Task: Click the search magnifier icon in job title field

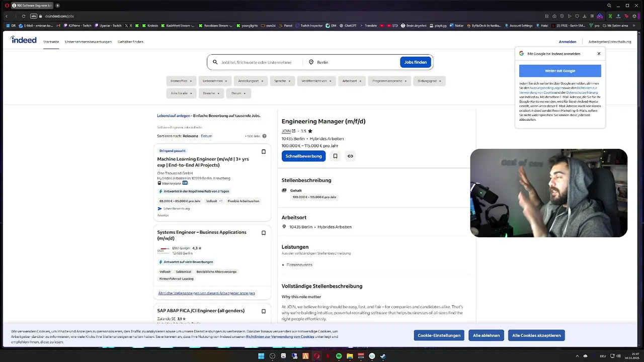Action: (x=215, y=62)
